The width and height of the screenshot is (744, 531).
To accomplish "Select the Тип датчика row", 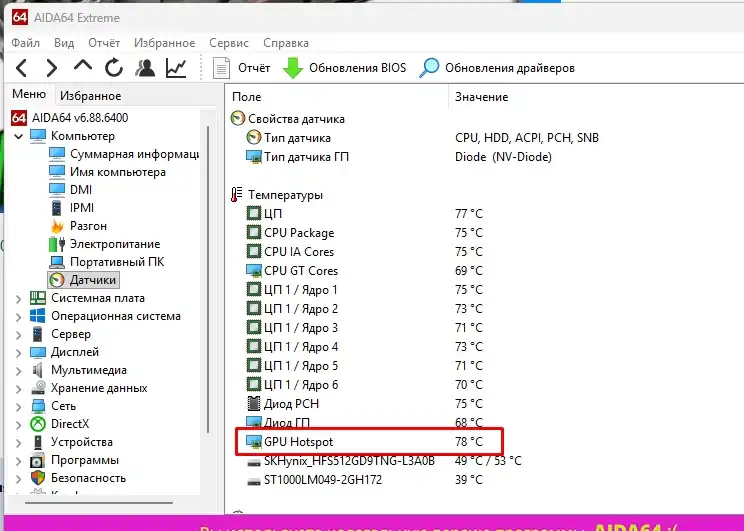I will pos(422,138).
